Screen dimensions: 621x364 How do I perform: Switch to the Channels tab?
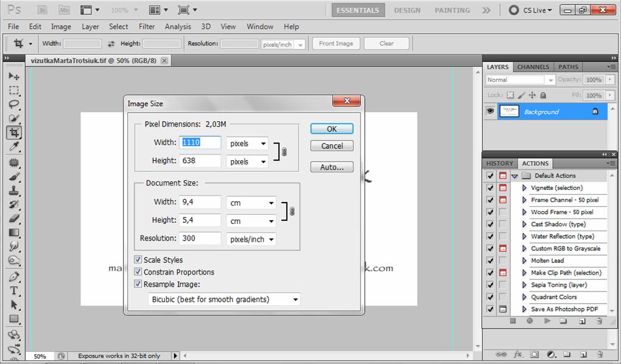[533, 67]
